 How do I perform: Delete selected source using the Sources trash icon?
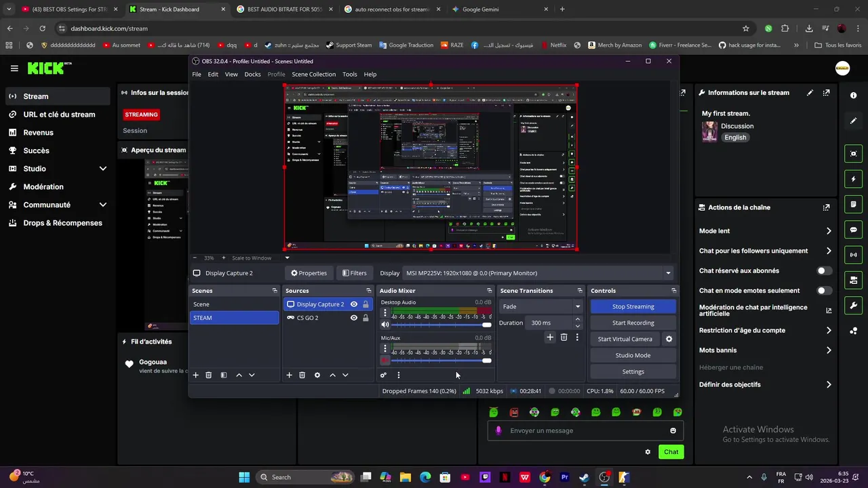[x=302, y=375]
